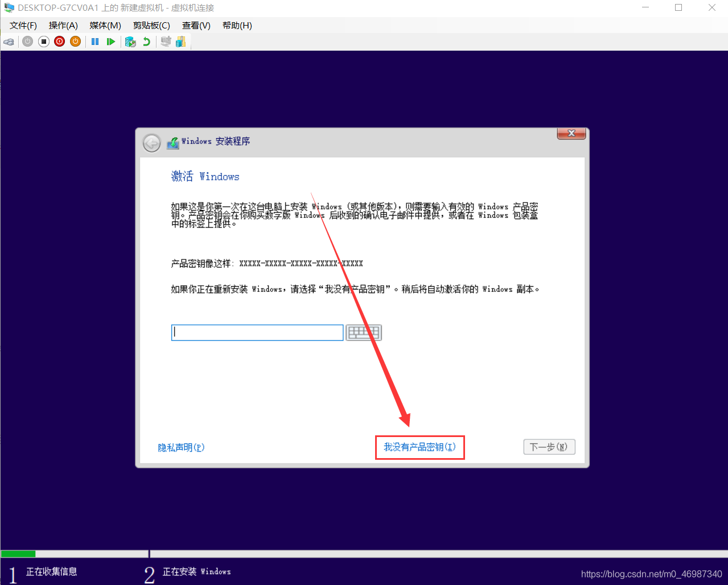The image size is (728, 585).
Task: Revert the VM with the green curved arrow
Action: click(146, 42)
